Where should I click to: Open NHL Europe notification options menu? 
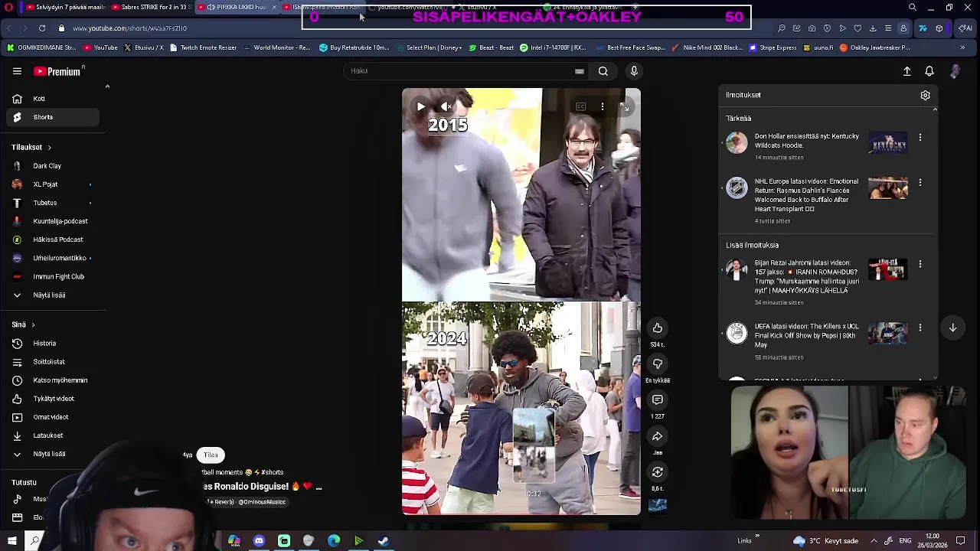pos(920,183)
